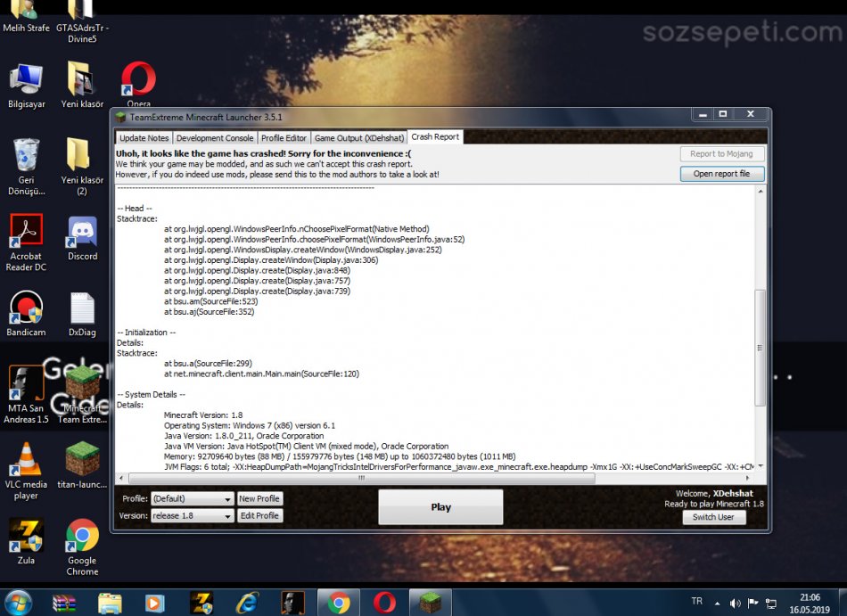Open the Action Center flag icon

[x=752, y=603]
